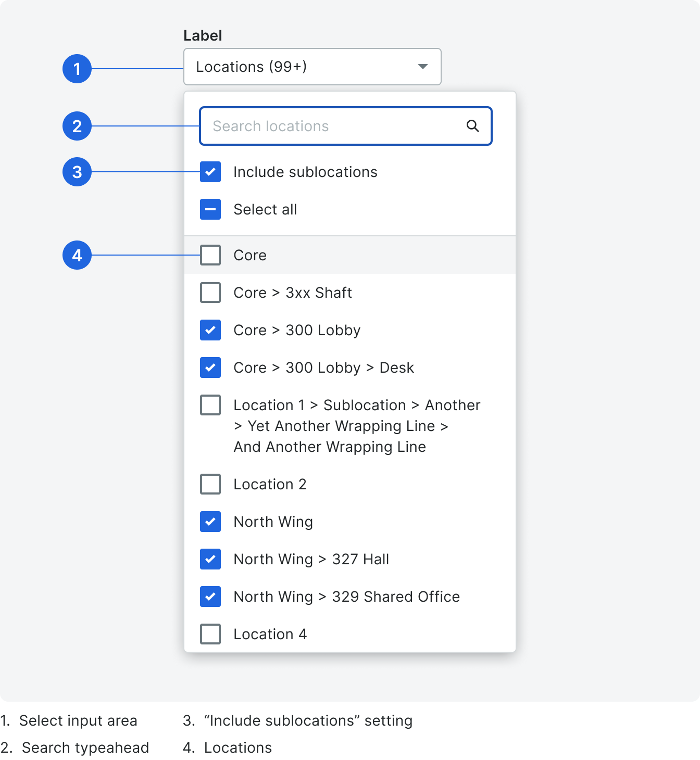Viewport: 700px width, 760px height.
Task: Click annotation marker number 3
Action: click(x=77, y=172)
